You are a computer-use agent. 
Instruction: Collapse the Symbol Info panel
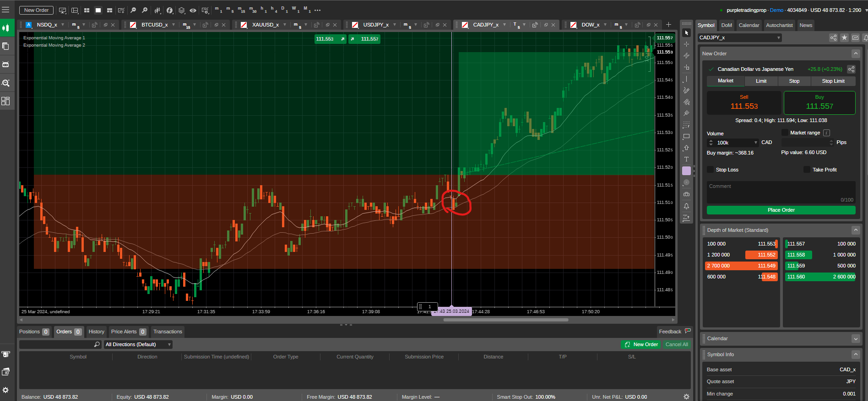click(x=855, y=354)
